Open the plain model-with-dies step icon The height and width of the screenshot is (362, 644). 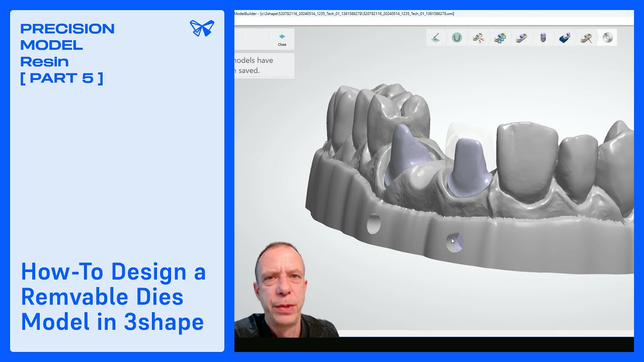click(522, 38)
